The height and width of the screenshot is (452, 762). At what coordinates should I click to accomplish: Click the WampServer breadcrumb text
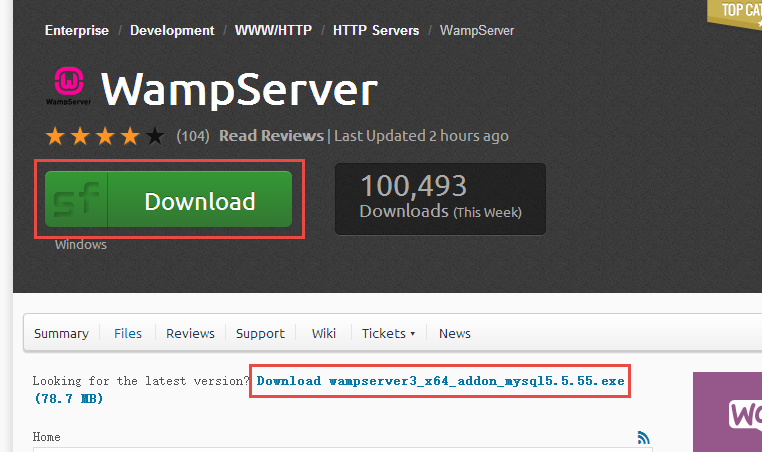[x=477, y=30]
